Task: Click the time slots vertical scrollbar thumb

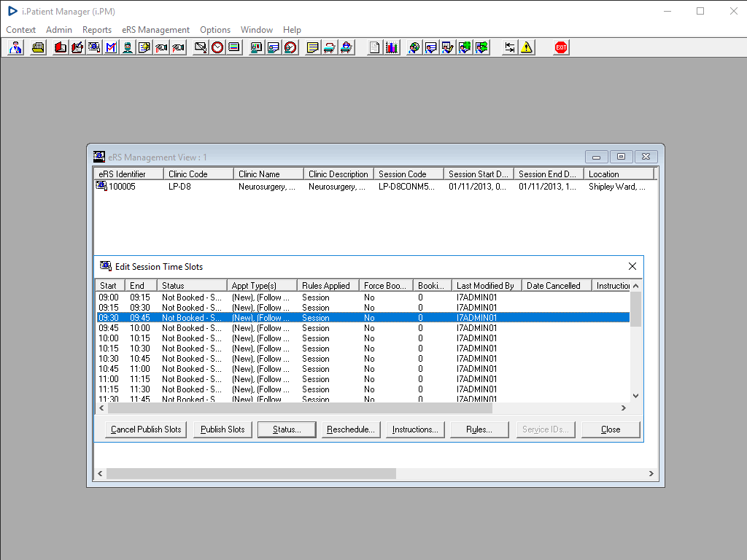Action: (635, 309)
